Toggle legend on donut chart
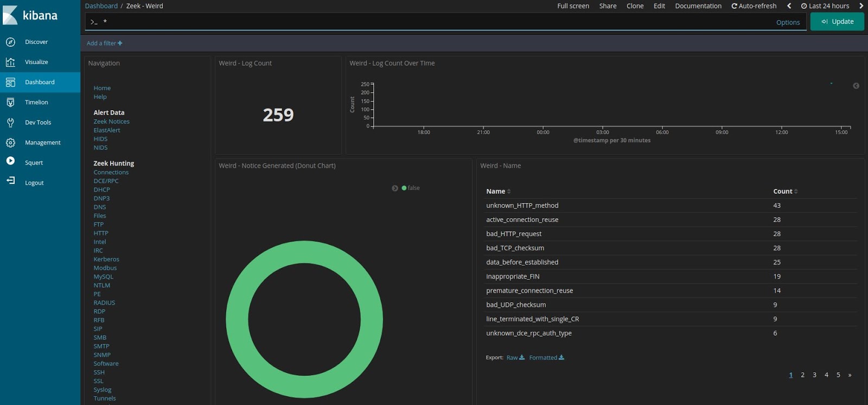This screenshot has width=868, height=405. click(395, 188)
